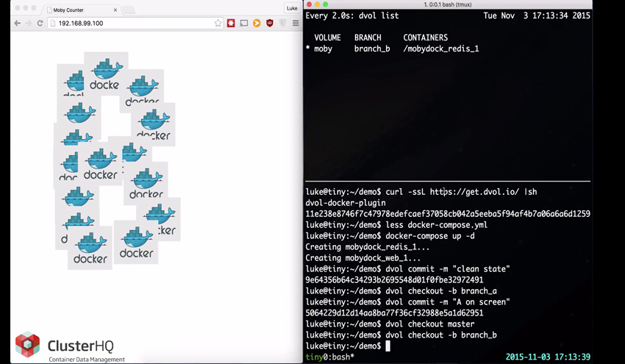
Task: Click the 'A on screen' commit command
Action: (x=448, y=301)
